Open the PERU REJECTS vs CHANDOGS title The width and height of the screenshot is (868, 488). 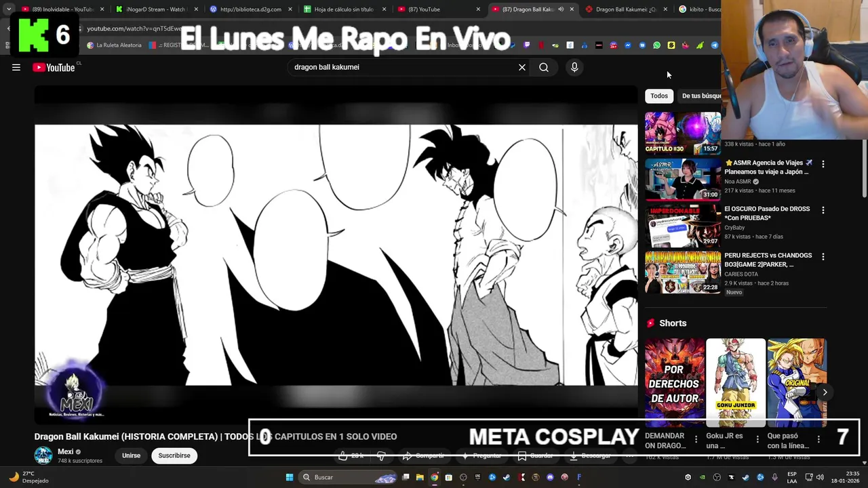tap(768, 260)
